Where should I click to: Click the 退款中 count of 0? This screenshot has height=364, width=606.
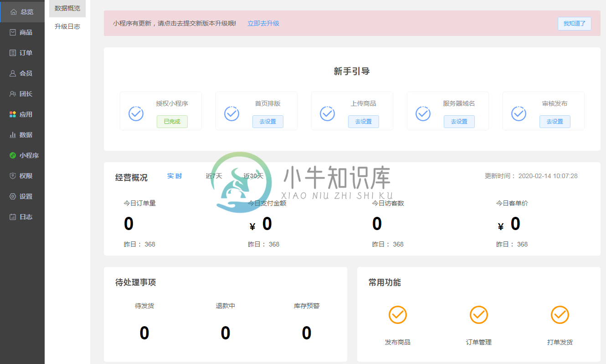click(226, 333)
